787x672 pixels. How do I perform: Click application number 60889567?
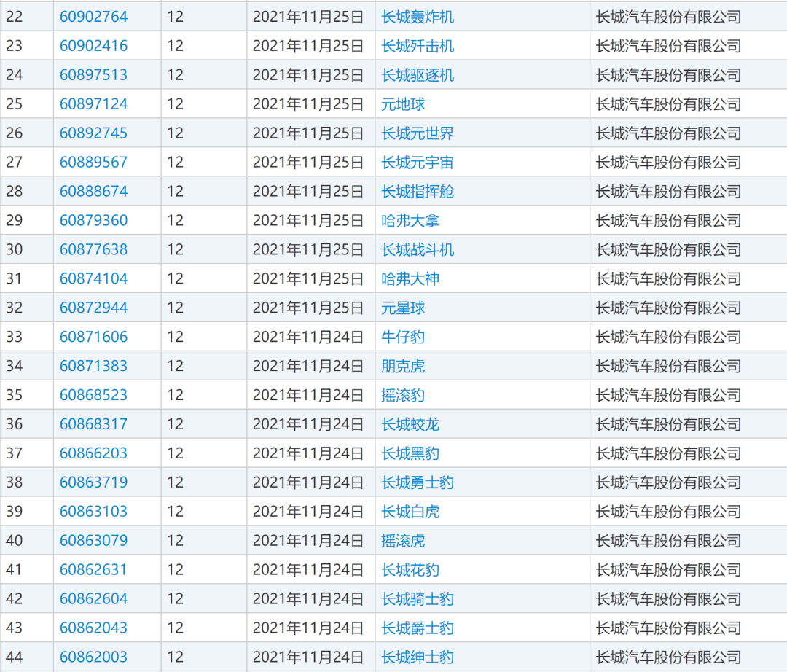click(93, 162)
